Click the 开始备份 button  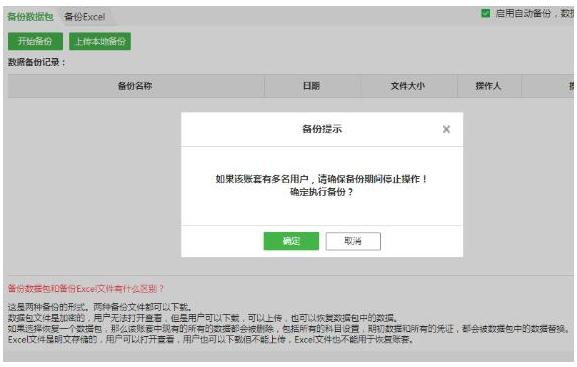coord(35,41)
